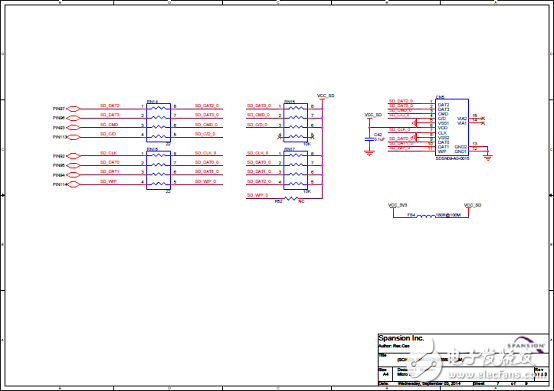Click the Spansion Inc. title text
554x391 pixels.
tap(401, 338)
